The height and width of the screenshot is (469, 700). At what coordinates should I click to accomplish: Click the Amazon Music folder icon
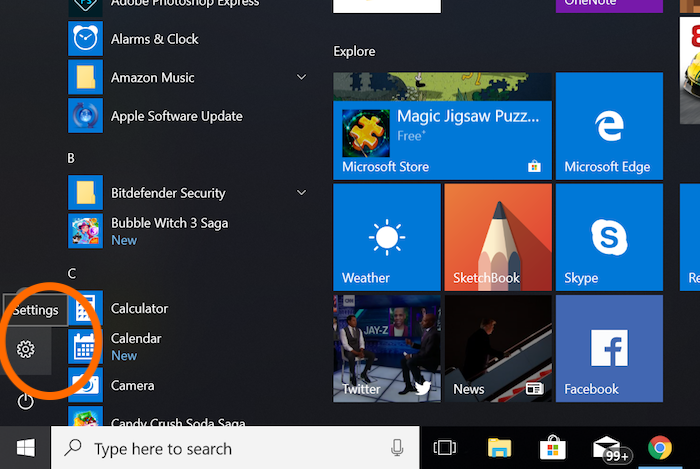[x=85, y=77]
